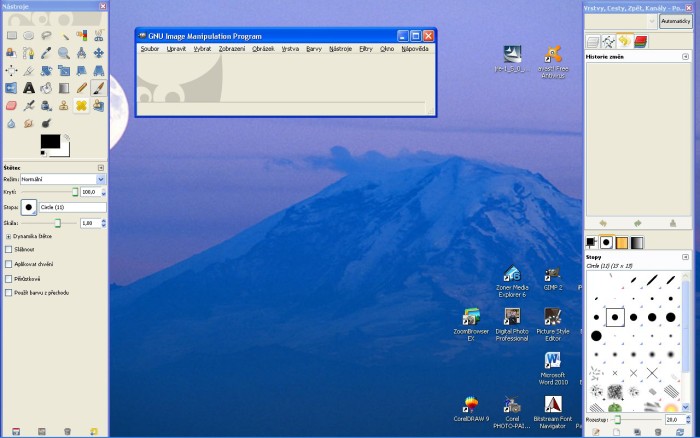This screenshot has width=700, height=438.
Task: Select the Pencil tool
Action: tap(81, 88)
